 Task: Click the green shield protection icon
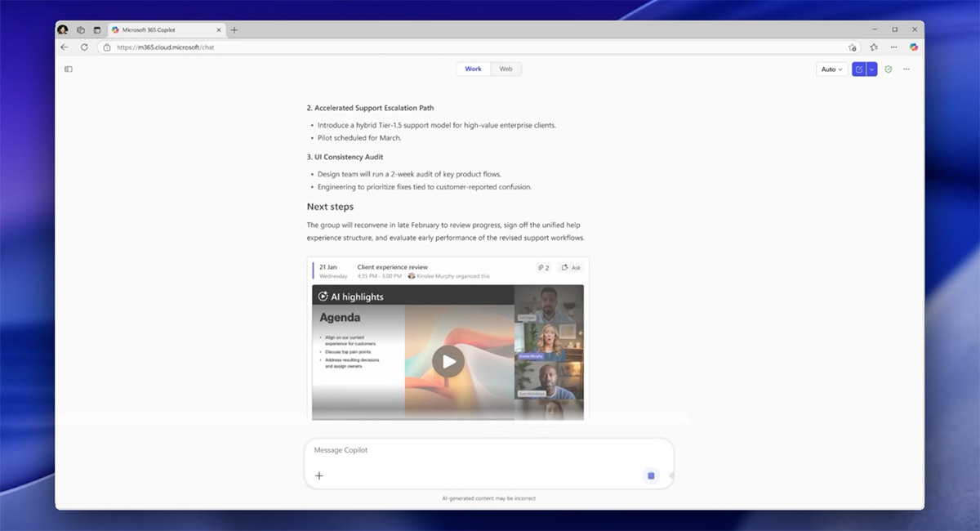coord(889,69)
